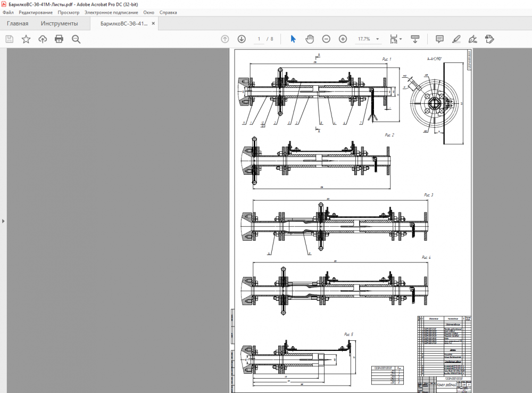
Task: Add a comment with the note icon
Action: (439, 39)
